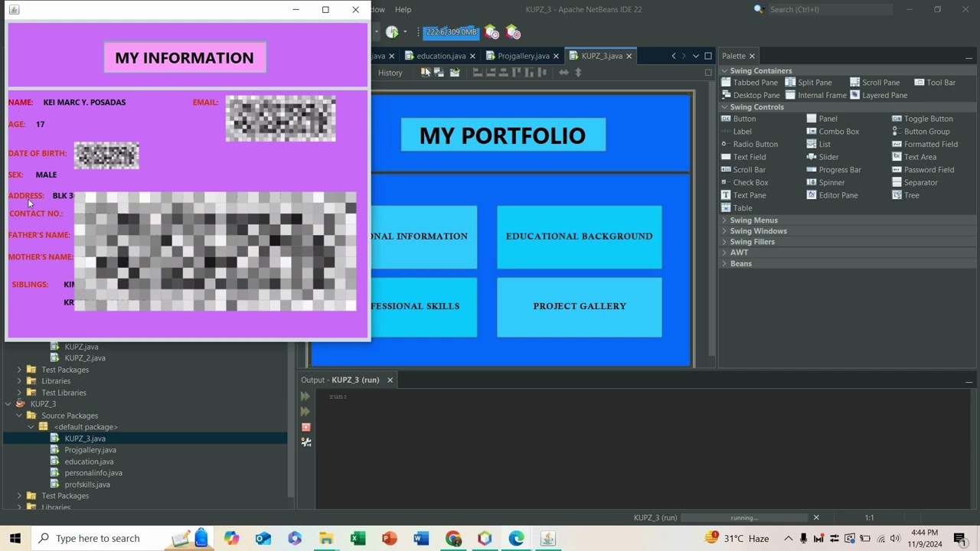Open the memory usage indicator 222.6/309.0MB

pyautogui.click(x=451, y=32)
